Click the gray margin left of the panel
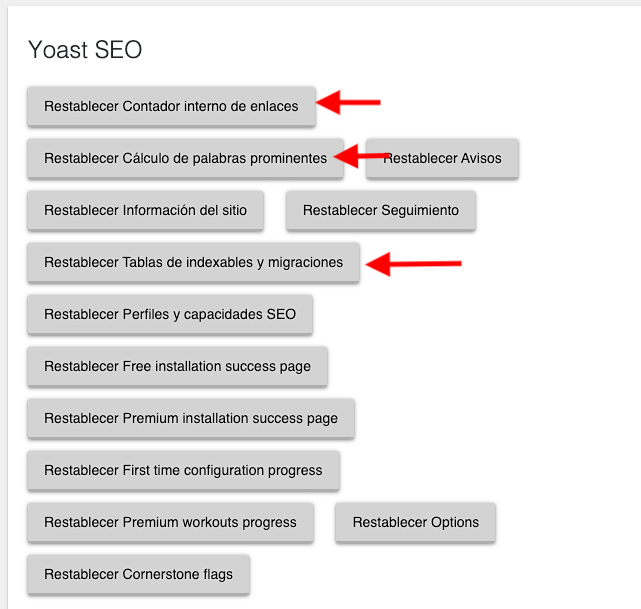 [x=4, y=307]
